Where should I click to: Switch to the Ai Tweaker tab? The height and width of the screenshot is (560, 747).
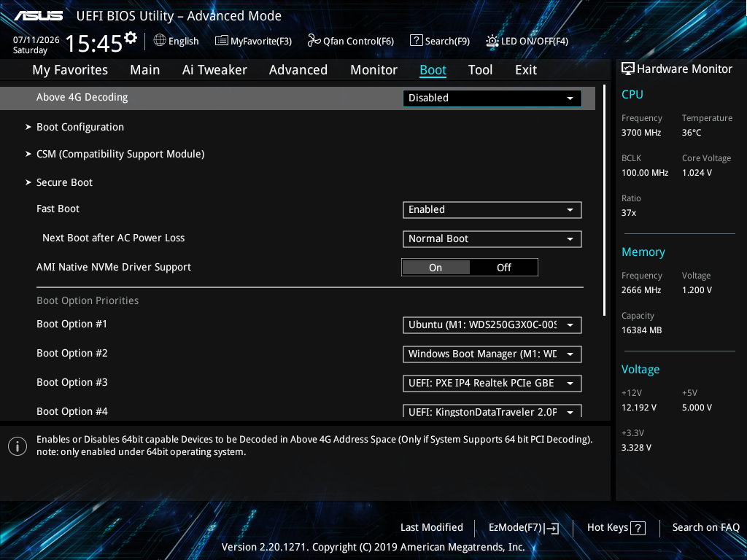(x=214, y=70)
